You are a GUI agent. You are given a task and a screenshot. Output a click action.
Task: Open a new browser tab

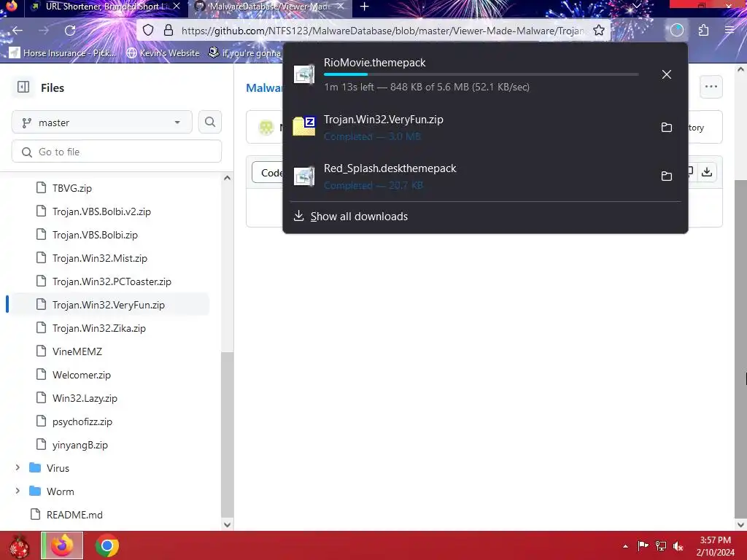(365, 7)
